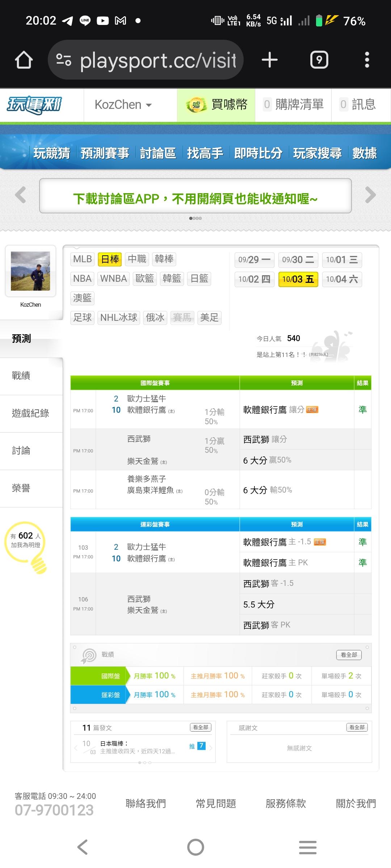Screen dimensions: 391x868
Task: Select the 韓籃 league filter
Action: pos(172,278)
